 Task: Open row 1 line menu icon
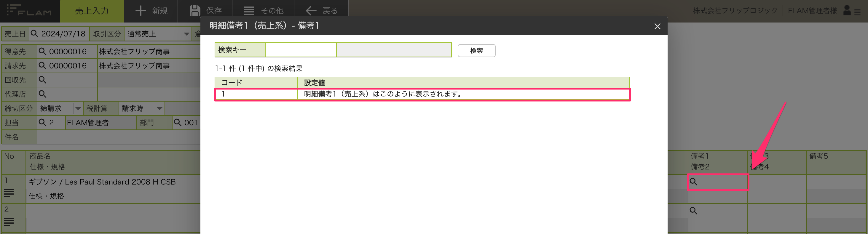(x=9, y=193)
